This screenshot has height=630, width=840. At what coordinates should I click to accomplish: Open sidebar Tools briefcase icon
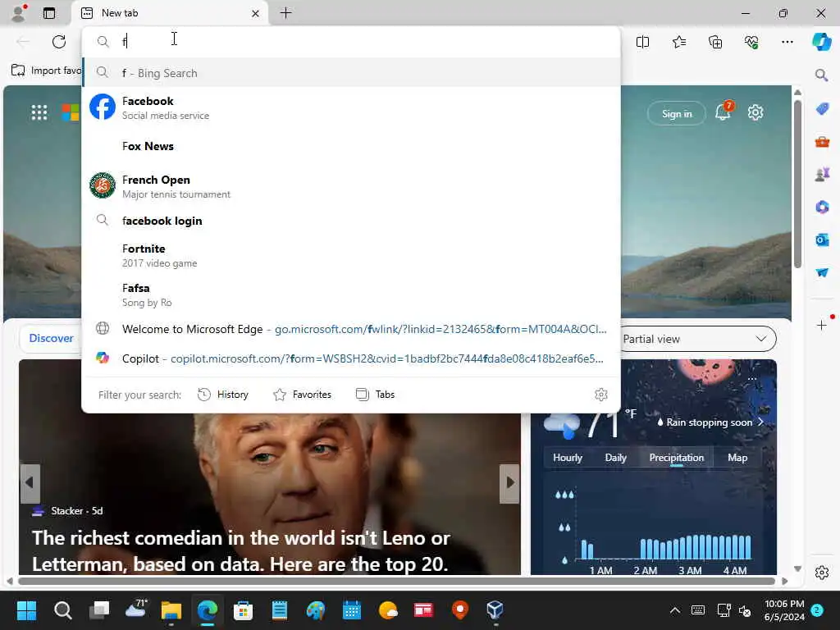pyautogui.click(x=822, y=142)
